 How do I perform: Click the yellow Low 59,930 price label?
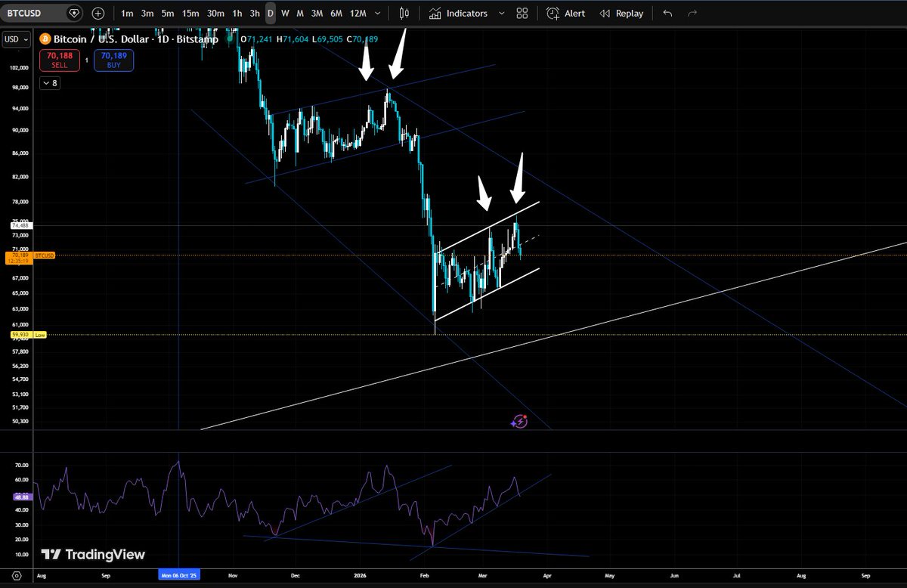(28, 334)
